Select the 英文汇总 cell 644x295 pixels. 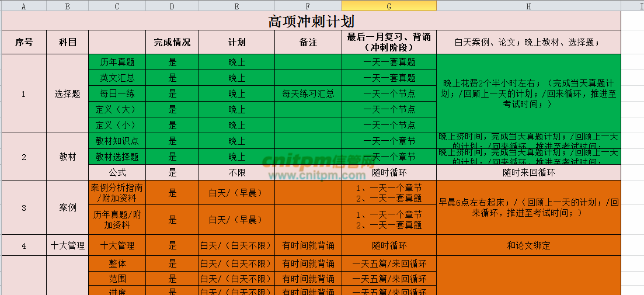coord(117,78)
